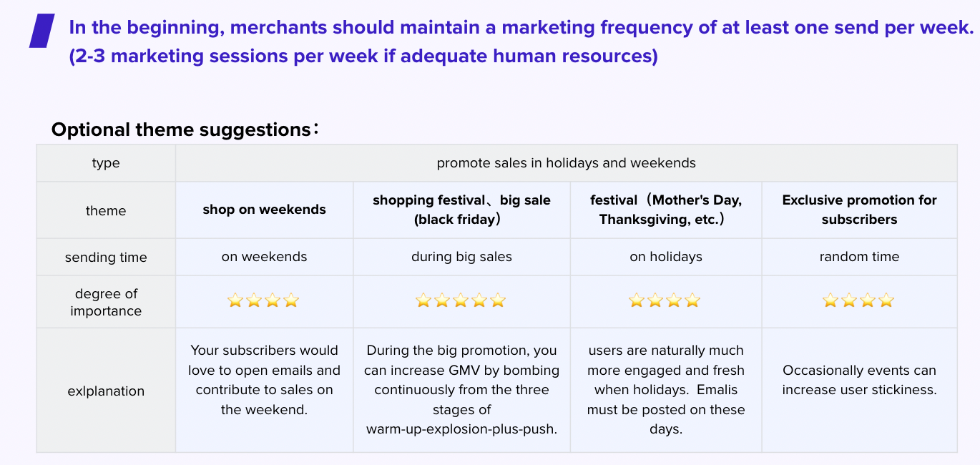Click the star rating under shop on weekends
This screenshot has width=980, height=465.
(263, 300)
